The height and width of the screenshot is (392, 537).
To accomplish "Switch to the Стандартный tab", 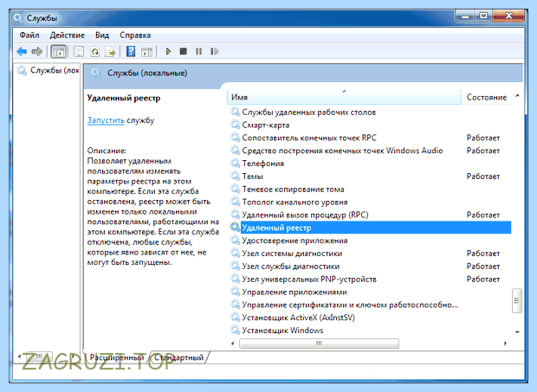I will [x=178, y=357].
